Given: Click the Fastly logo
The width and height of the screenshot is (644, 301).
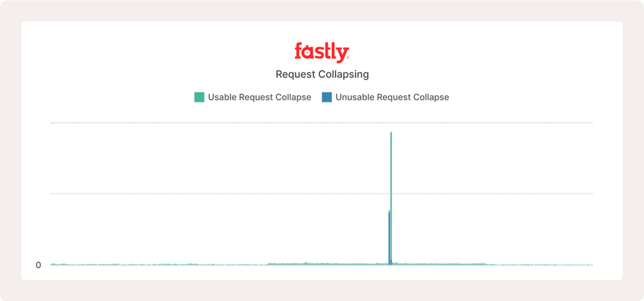Looking at the screenshot, I should [321, 52].
